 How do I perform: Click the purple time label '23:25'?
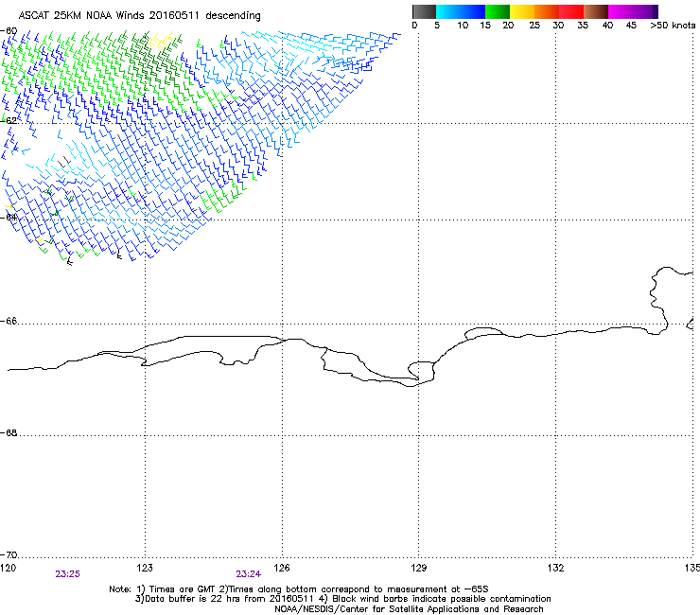[68, 574]
